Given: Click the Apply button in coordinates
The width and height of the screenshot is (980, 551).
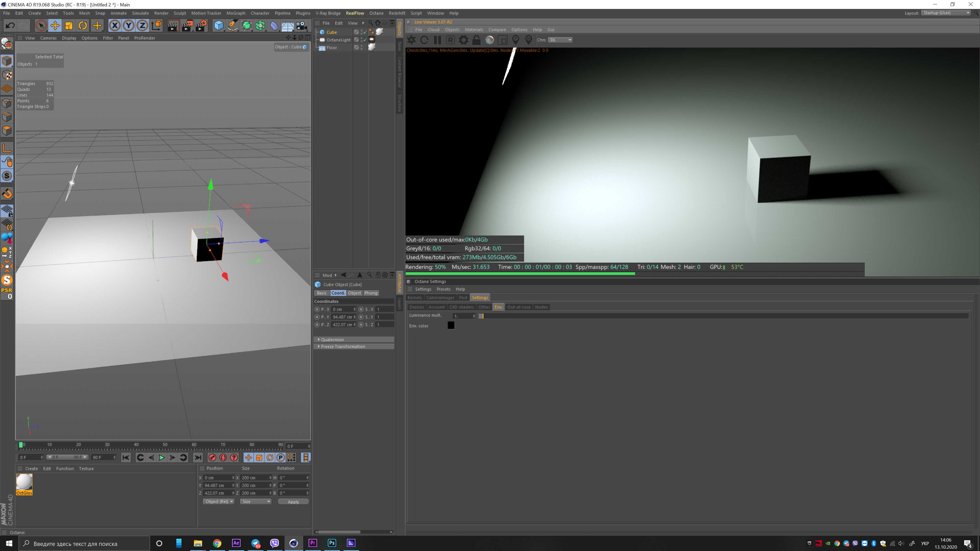Looking at the screenshot, I should 293,502.
